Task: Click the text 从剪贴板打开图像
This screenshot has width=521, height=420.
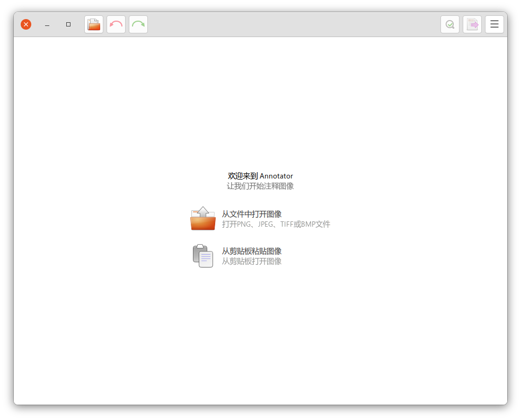Action: [x=252, y=261]
